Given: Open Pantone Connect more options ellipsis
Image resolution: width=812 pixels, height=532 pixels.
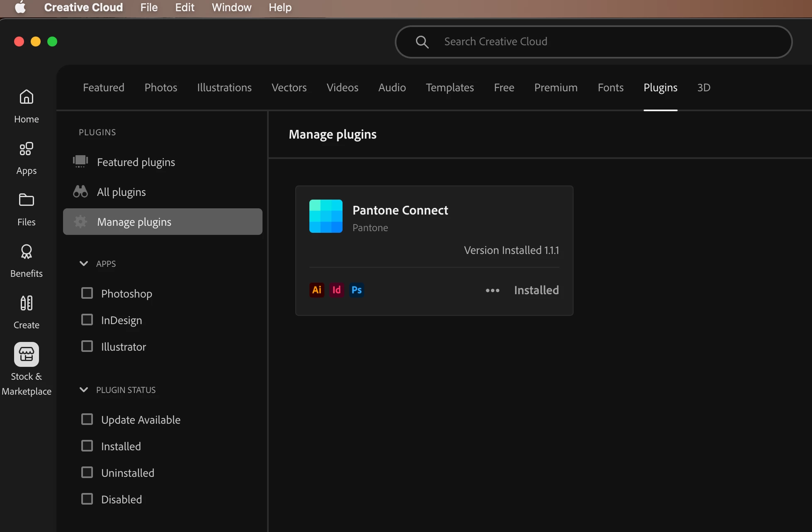Looking at the screenshot, I should point(493,290).
